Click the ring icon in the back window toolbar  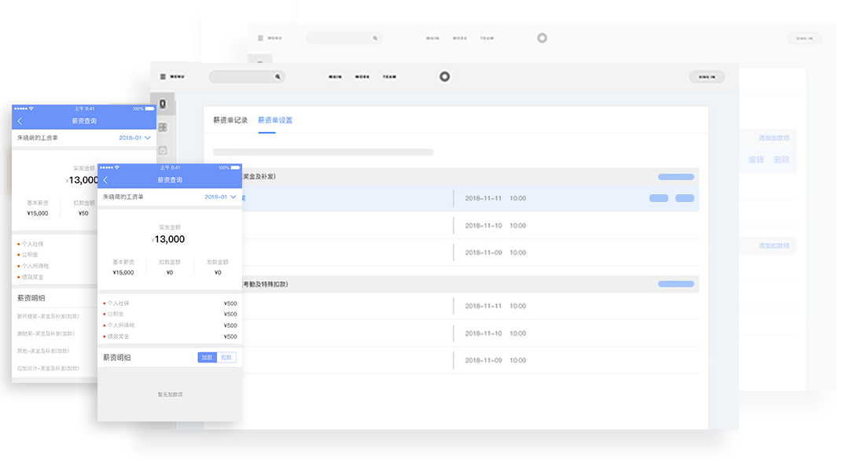click(x=542, y=38)
